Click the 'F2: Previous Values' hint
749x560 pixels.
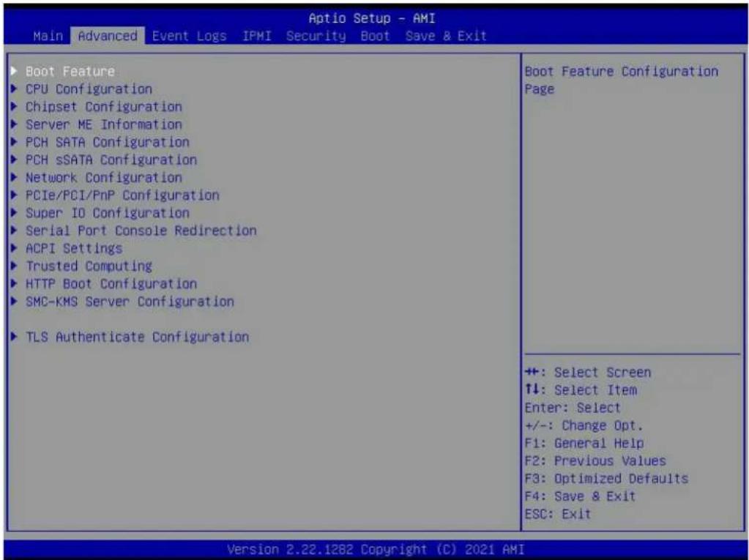click(x=595, y=460)
